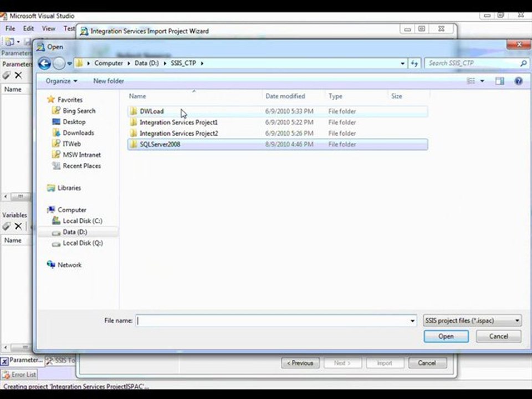Click the Forward arrow in Open dialog
The width and height of the screenshot is (532, 399).
[x=59, y=63]
